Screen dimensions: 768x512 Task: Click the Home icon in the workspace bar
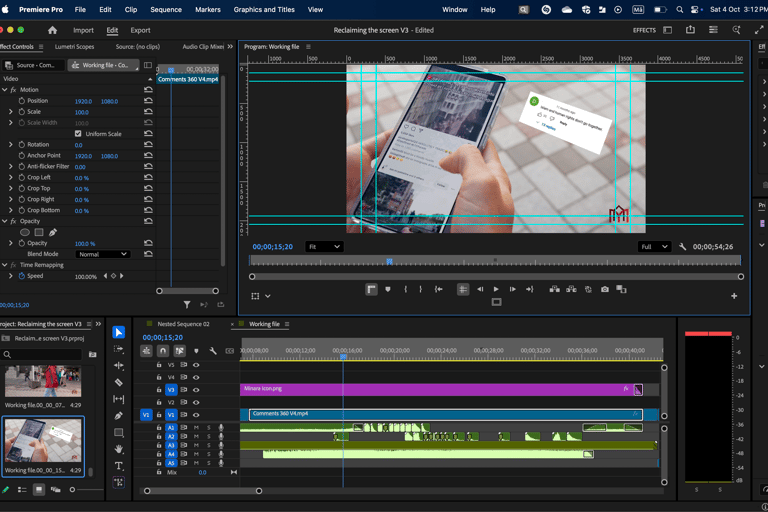click(53, 30)
